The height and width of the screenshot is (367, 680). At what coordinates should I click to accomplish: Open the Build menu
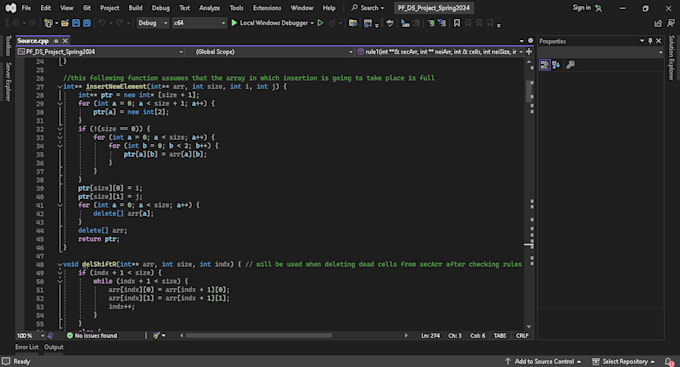(135, 8)
